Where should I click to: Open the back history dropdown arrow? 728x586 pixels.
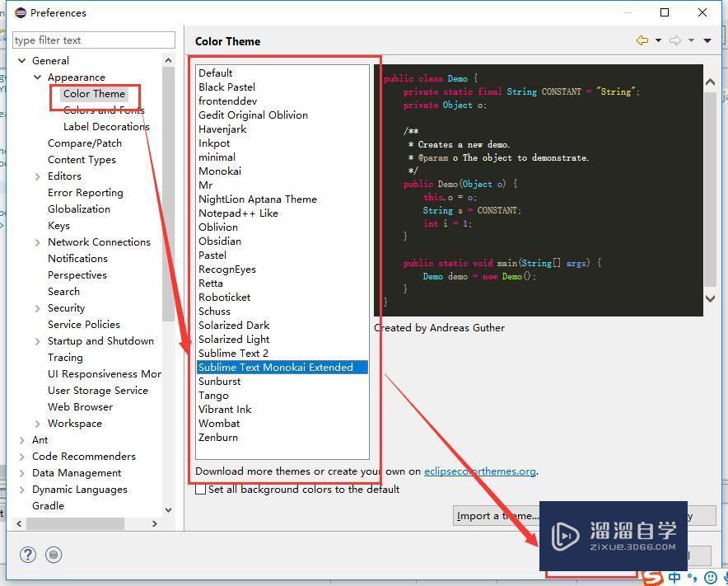coord(658,40)
